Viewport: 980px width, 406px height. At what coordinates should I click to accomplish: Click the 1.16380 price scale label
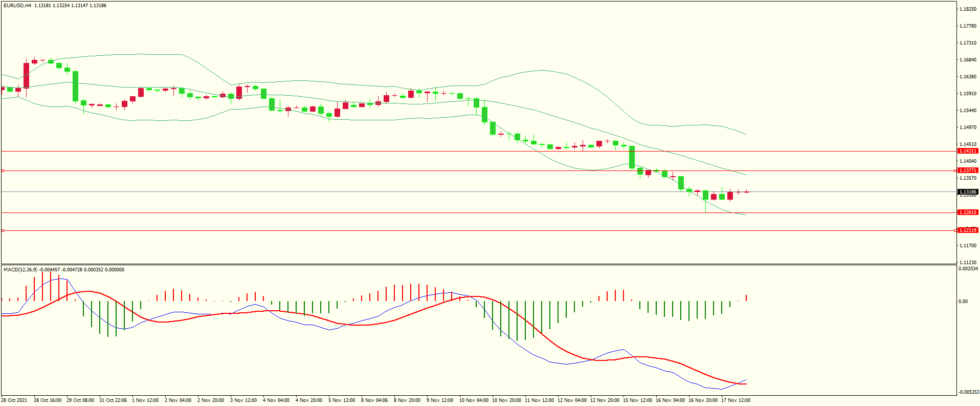(x=968, y=77)
